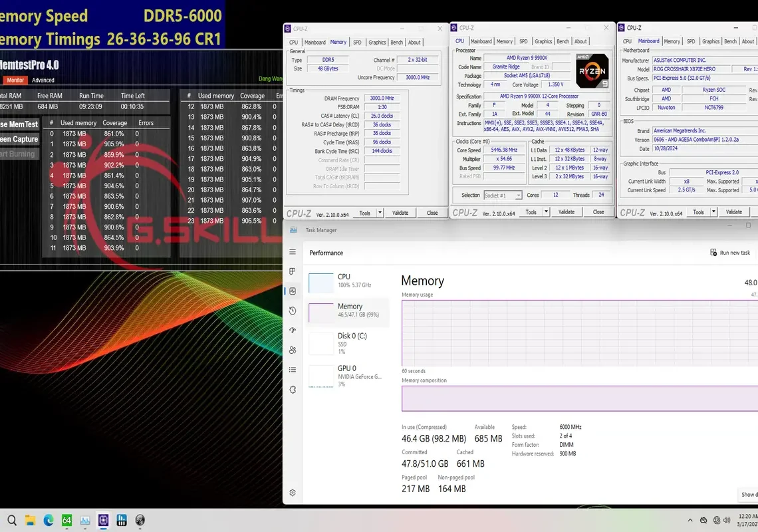Open Services puzzle icon in Task Manager
758x532 pixels.
[293, 390]
